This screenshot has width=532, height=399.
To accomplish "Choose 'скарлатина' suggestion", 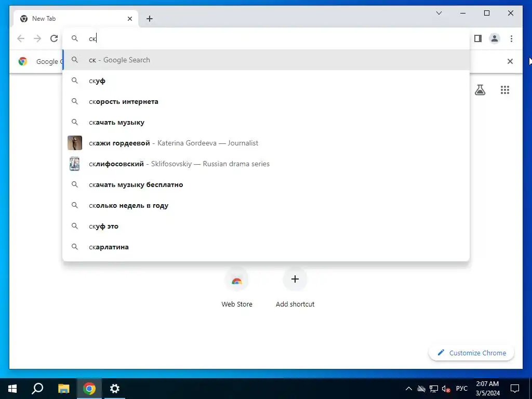I will coord(267,247).
